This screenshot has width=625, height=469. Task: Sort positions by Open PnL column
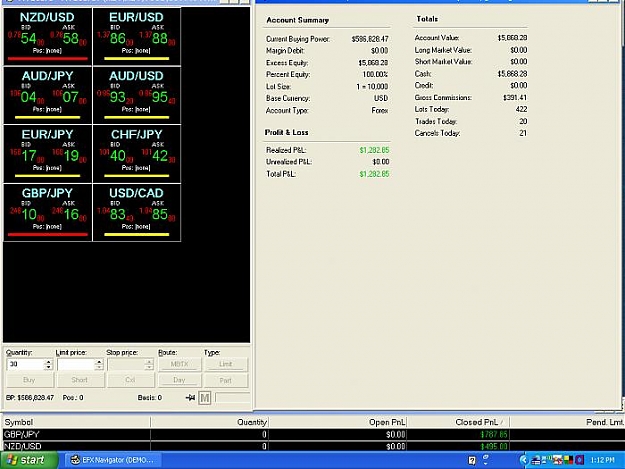click(338, 422)
